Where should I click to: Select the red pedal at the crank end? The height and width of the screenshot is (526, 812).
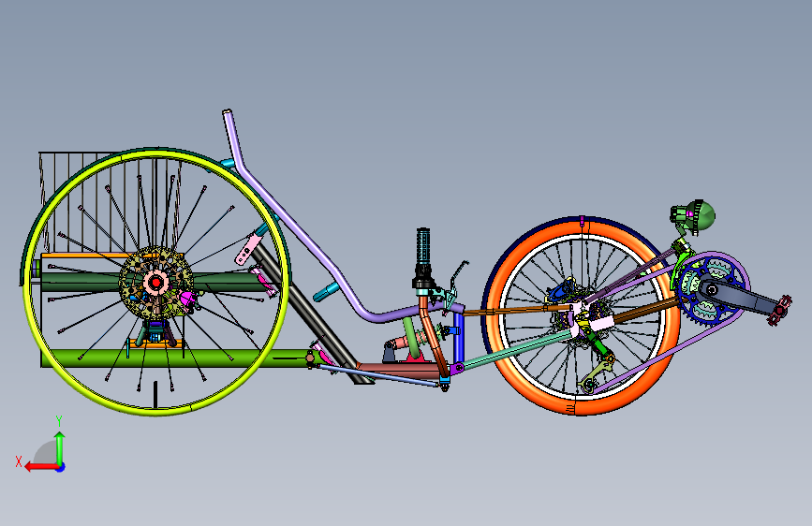tap(780, 310)
